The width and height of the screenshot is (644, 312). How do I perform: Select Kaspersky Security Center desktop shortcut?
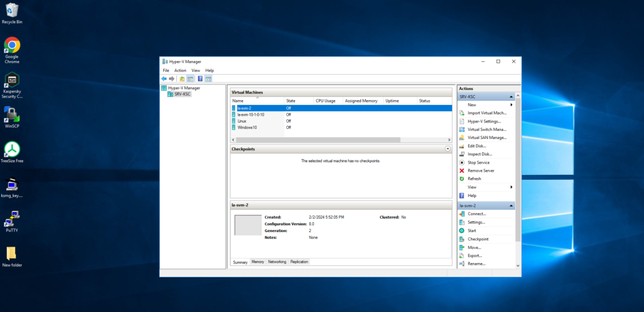click(x=12, y=86)
